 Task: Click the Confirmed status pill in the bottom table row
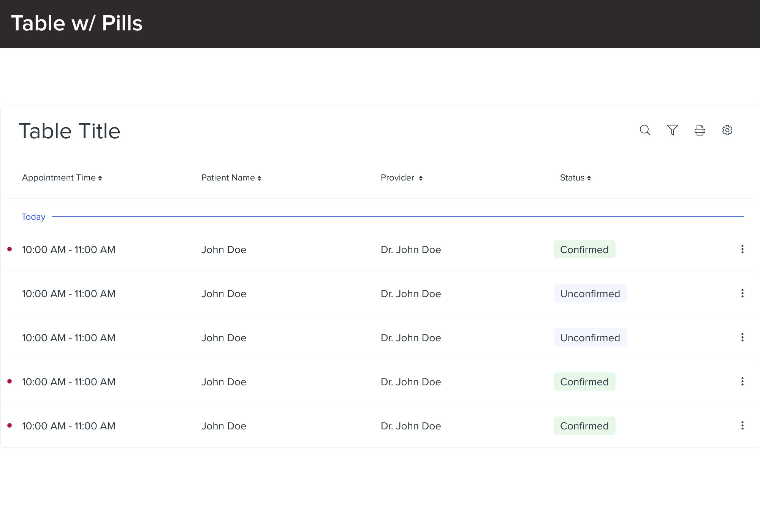tap(584, 426)
